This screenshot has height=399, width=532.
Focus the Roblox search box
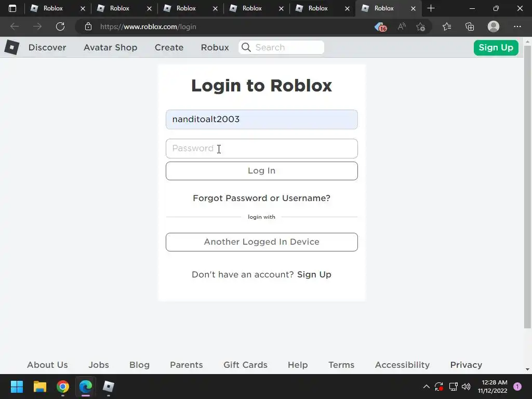click(x=281, y=47)
